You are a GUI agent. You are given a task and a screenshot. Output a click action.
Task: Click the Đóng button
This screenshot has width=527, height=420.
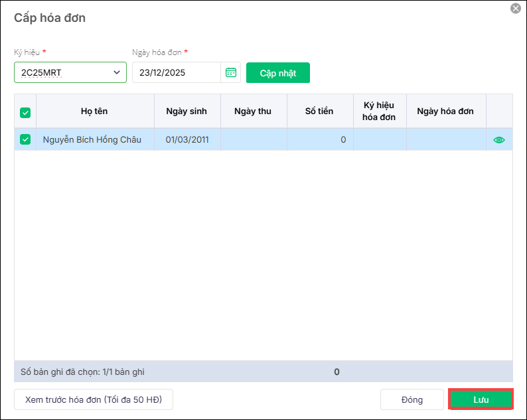pyautogui.click(x=412, y=399)
